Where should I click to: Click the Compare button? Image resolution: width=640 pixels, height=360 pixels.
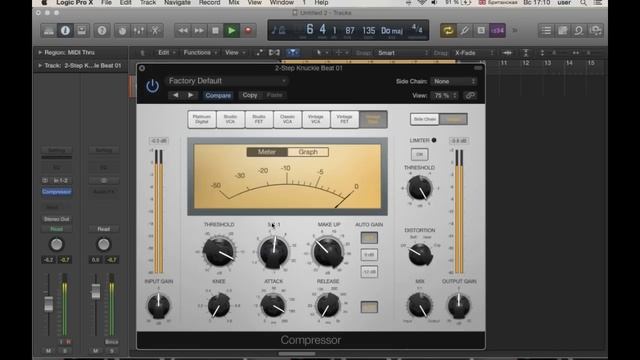pyautogui.click(x=218, y=95)
